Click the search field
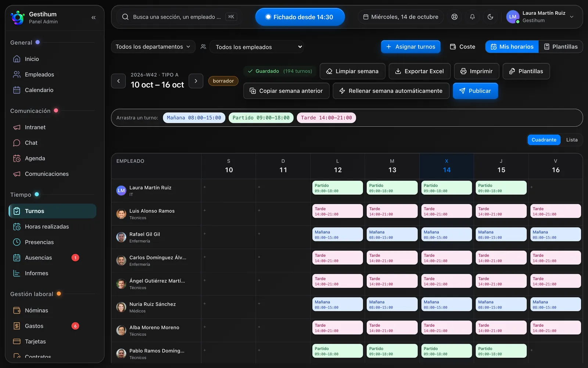This screenshot has width=588, height=368. tap(180, 17)
